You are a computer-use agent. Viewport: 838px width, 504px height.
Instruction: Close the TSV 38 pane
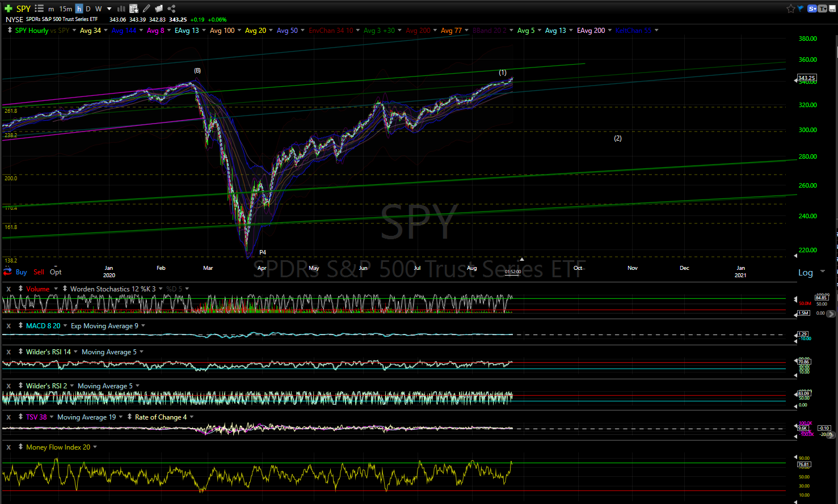(x=9, y=417)
